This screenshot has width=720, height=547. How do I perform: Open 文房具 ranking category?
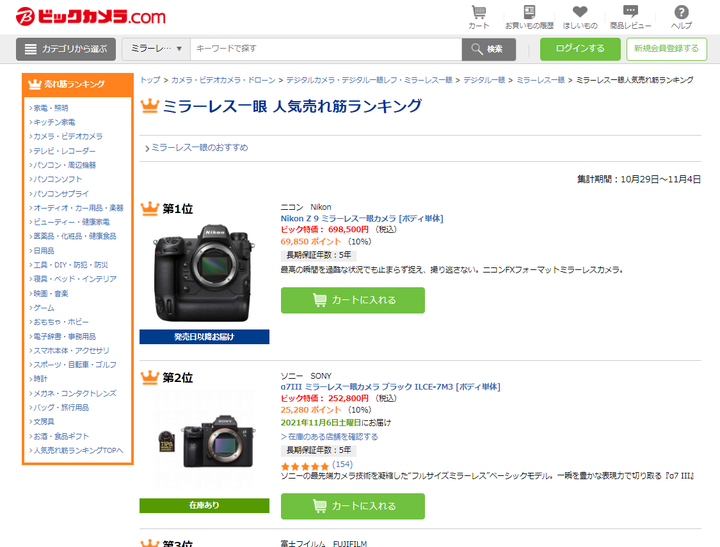pyautogui.click(x=44, y=422)
